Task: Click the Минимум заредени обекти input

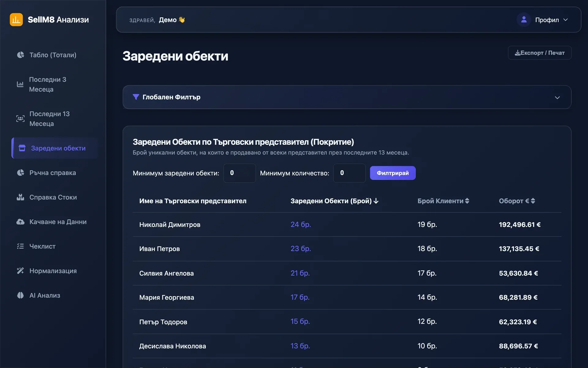Action: pyautogui.click(x=239, y=173)
